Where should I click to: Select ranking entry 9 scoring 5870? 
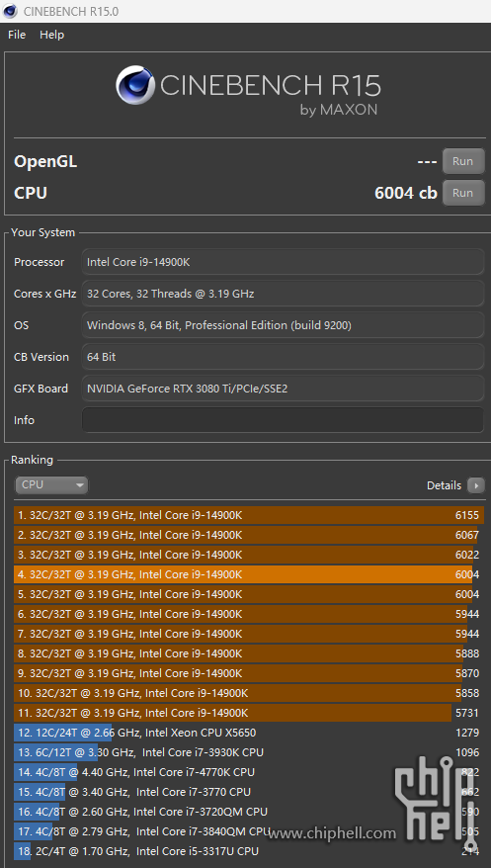point(249,673)
